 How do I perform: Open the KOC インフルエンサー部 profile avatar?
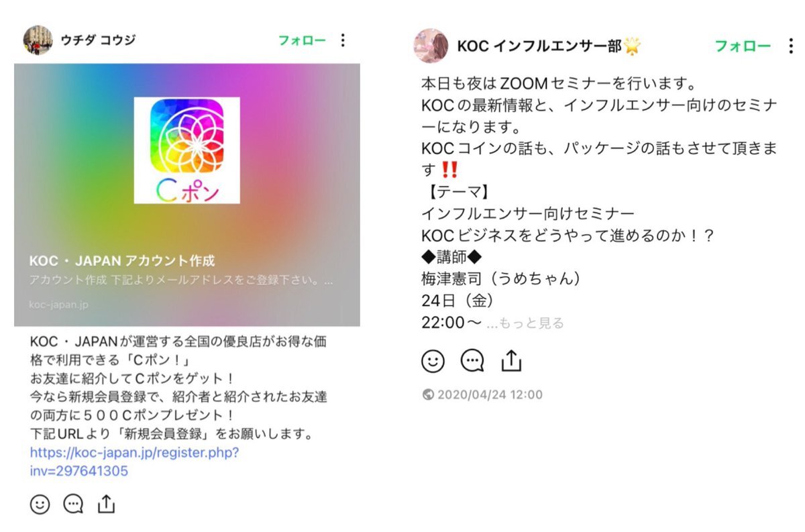click(431, 46)
